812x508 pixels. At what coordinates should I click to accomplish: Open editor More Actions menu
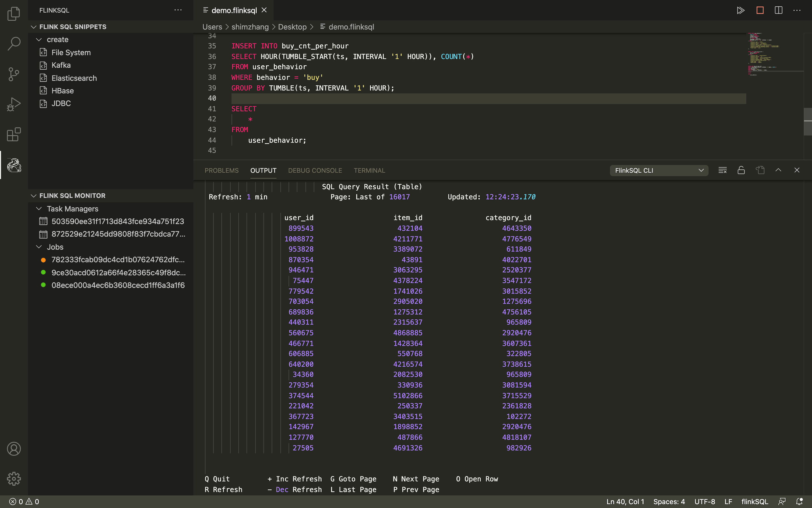coord(797,10)
